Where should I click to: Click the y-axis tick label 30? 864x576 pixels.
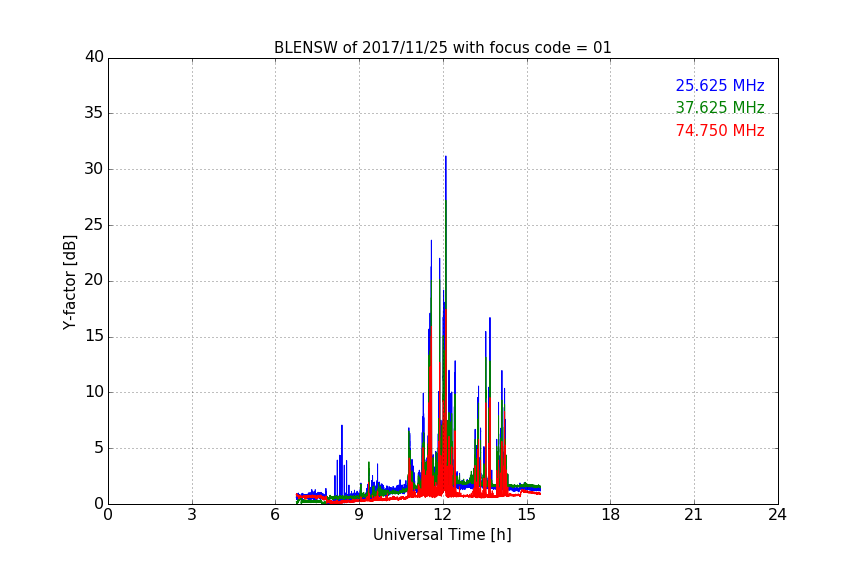pos(94,169)
